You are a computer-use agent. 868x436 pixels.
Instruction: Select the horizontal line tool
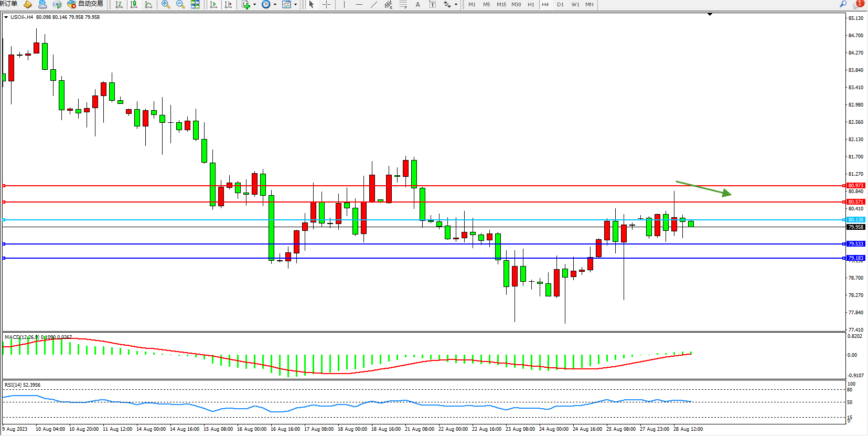359,5
